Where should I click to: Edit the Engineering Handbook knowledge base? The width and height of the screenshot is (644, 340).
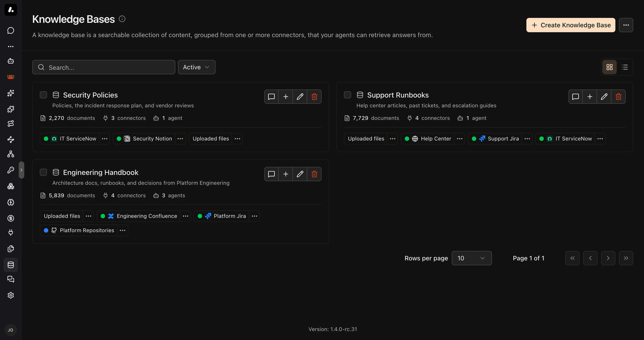coord(300,174)
